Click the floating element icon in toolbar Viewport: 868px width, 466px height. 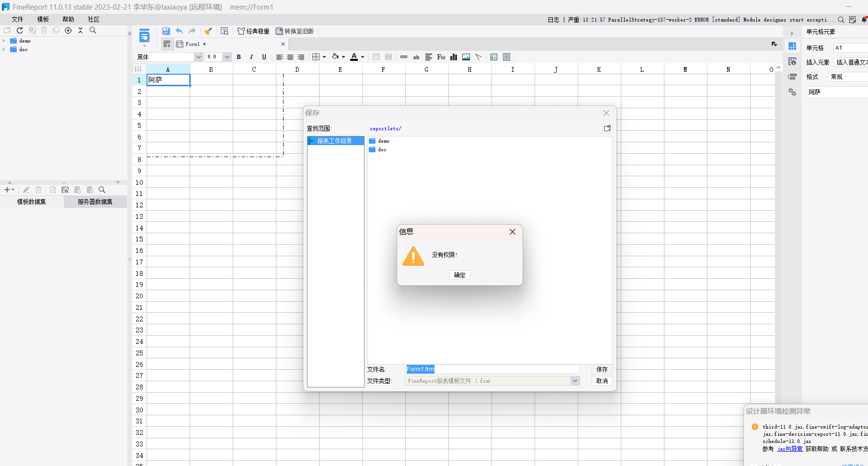[507, 57]
